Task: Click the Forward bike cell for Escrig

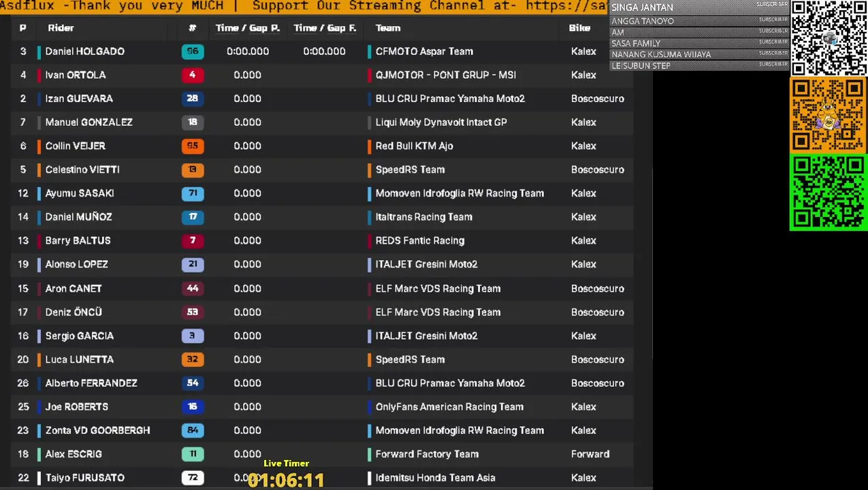Action: click(x=590, y=454)
